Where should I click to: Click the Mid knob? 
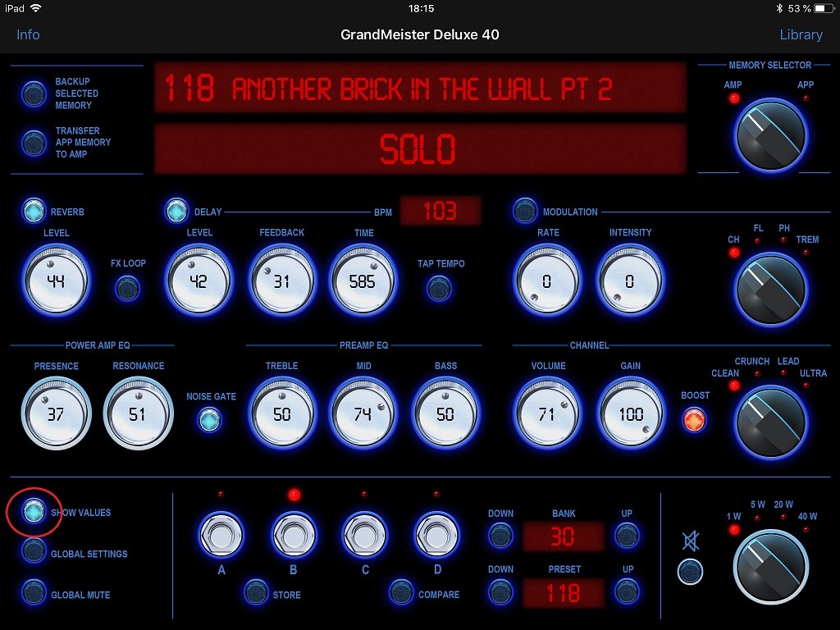point(363,413)
